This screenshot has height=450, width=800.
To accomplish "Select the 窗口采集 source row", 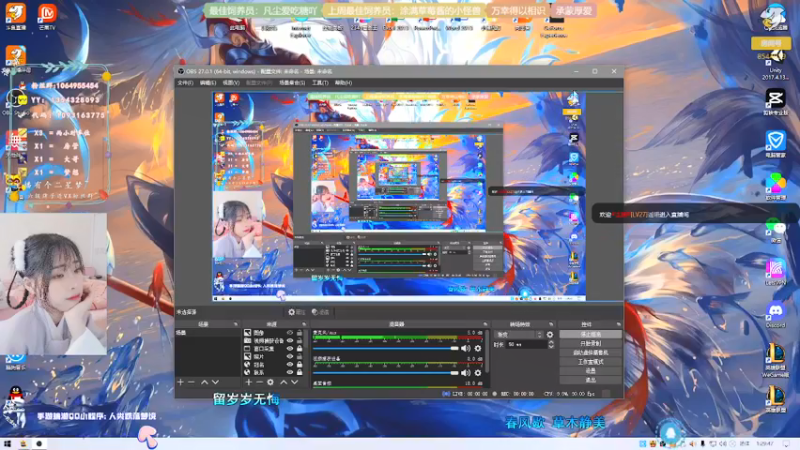I will (273, 348).
